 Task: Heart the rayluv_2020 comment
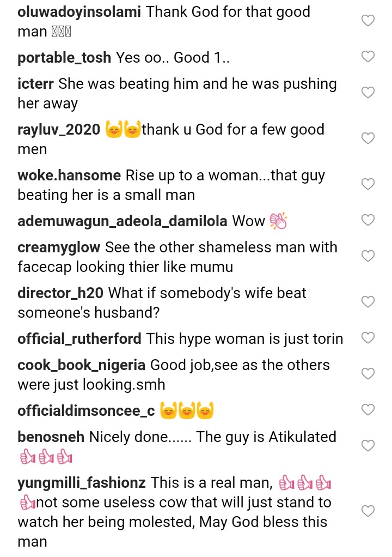click(x=368, y=138)
